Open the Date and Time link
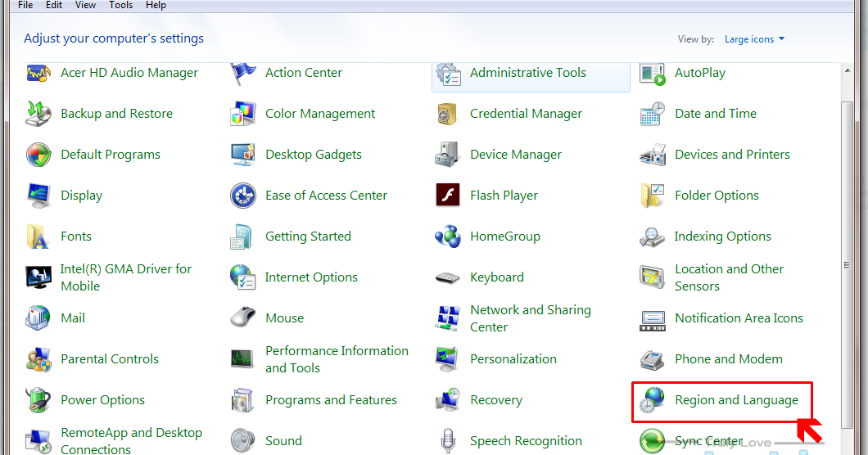 pyautogui.click(x=716, y=114)
